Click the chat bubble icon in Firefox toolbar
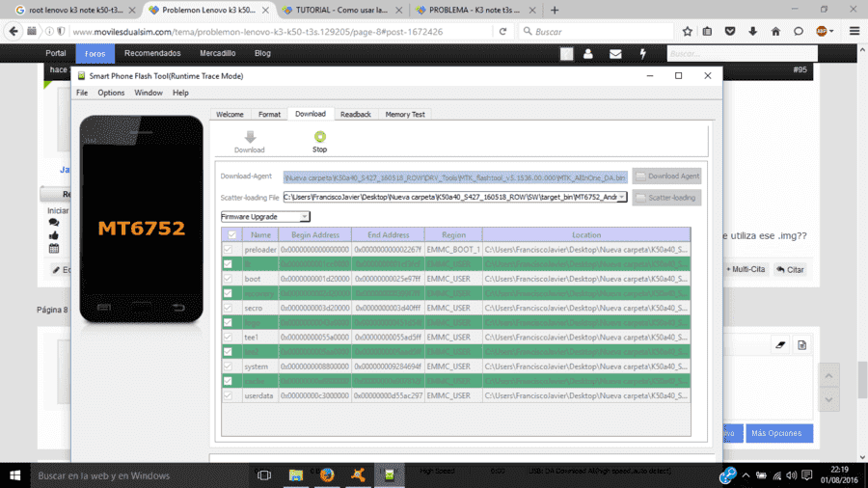This screenshot has width=868, height=488. coord(799,32)
